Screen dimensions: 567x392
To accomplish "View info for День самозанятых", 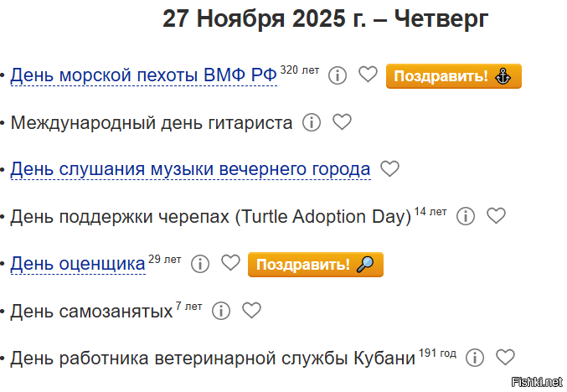I will (x=221, y=311).
